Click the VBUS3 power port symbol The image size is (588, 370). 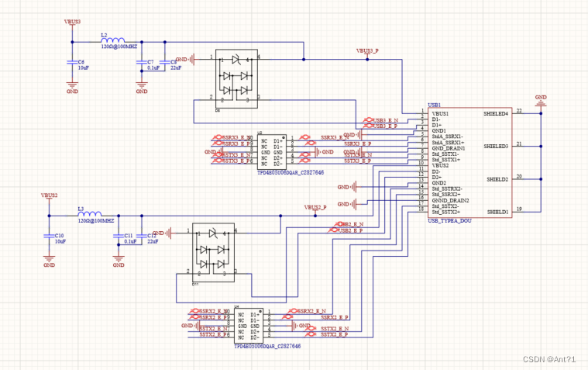click(x=72, y=24)
